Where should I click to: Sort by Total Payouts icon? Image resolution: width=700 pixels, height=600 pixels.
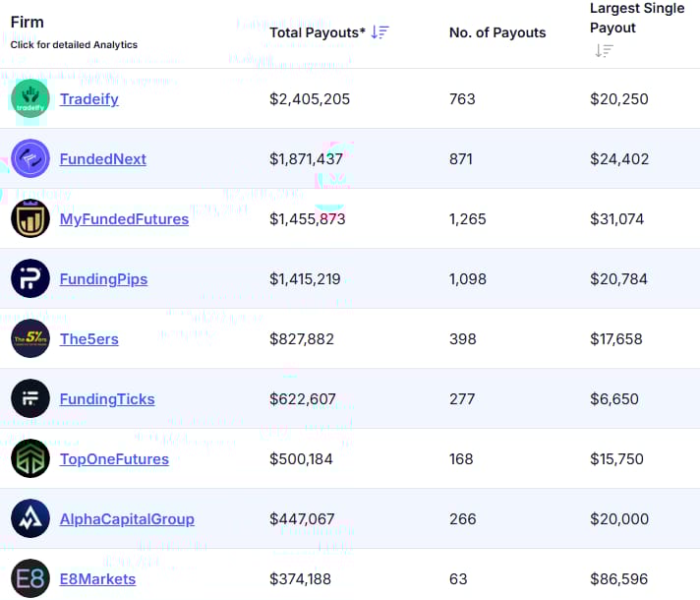click(x=379, y=32)
